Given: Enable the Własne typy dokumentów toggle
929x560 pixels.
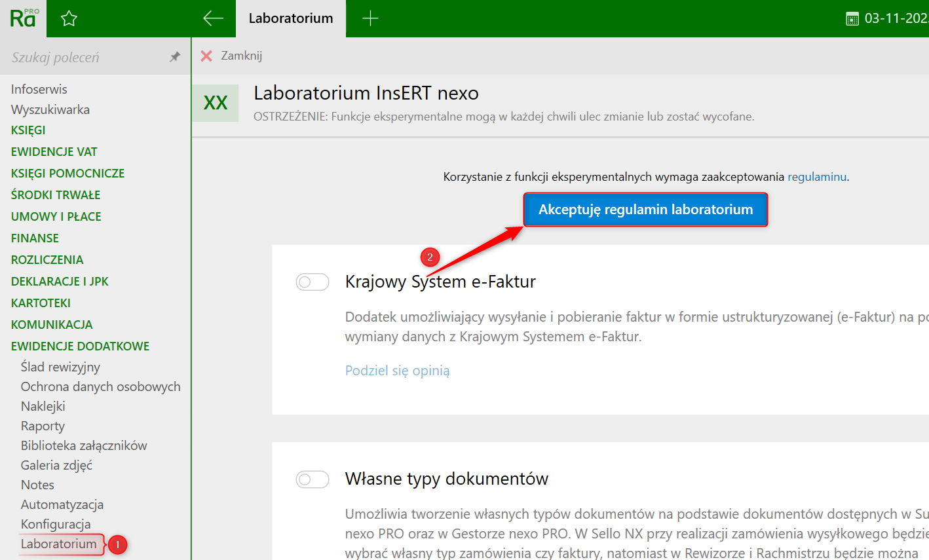Looking at the screenshot, I should [x=313, y=479].
